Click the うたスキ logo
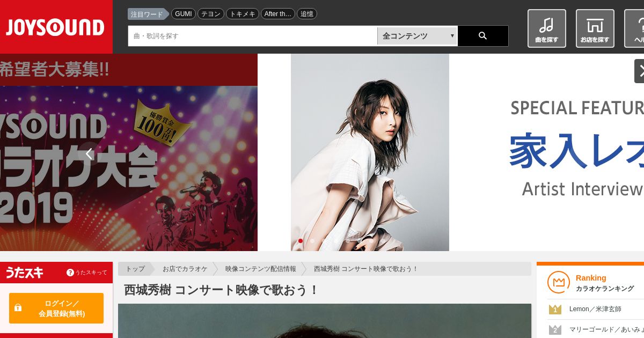 24,273
